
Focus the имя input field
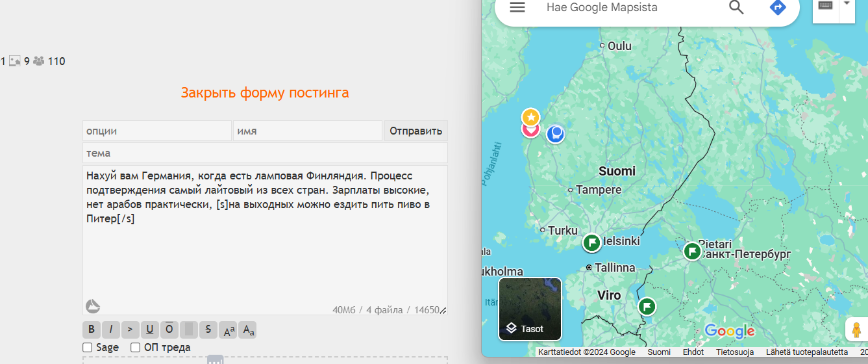point(308,131)
